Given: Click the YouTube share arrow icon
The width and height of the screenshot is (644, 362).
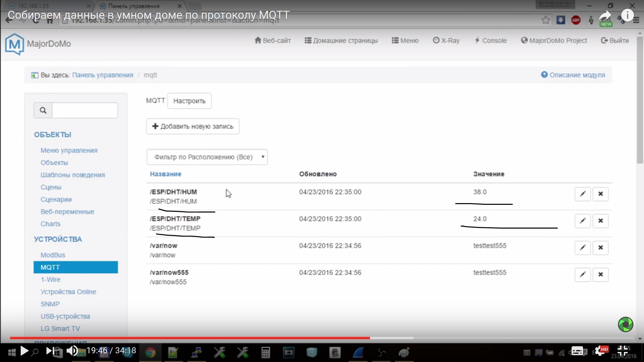Looking at the screenshot, I should tap(605, 15).
